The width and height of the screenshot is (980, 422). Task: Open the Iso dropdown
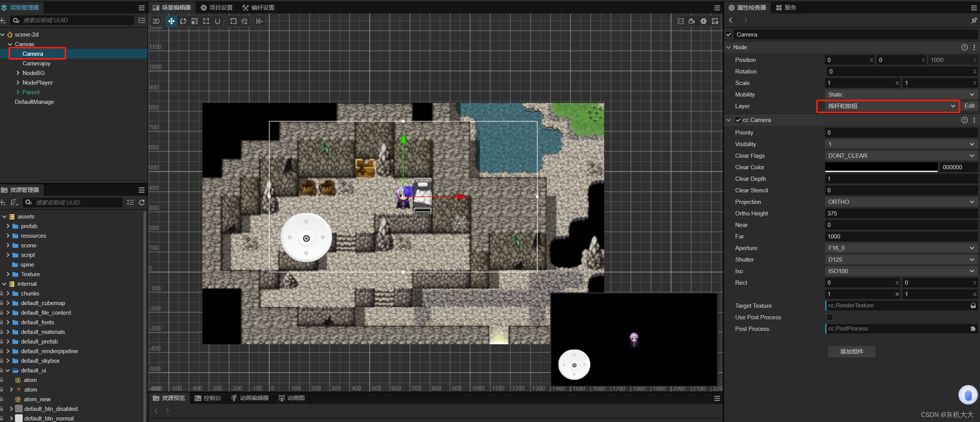pos(901,271)
